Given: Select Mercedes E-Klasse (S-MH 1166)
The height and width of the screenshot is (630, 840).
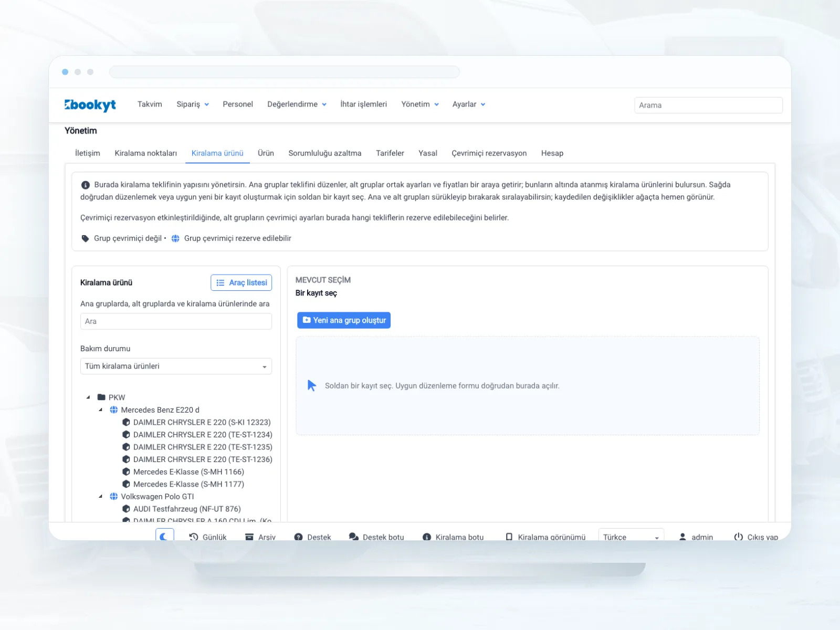Looking at the screenshot, I should pos(183,472).
